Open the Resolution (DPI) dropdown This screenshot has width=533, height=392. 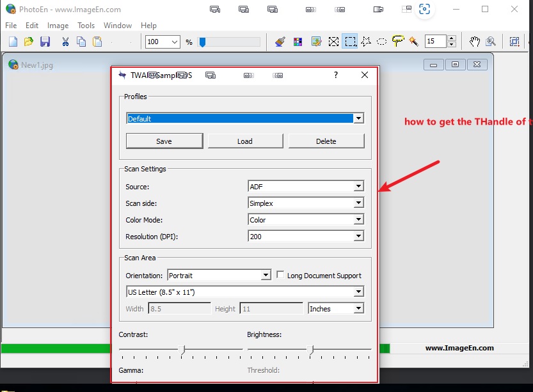pos(358,236)
